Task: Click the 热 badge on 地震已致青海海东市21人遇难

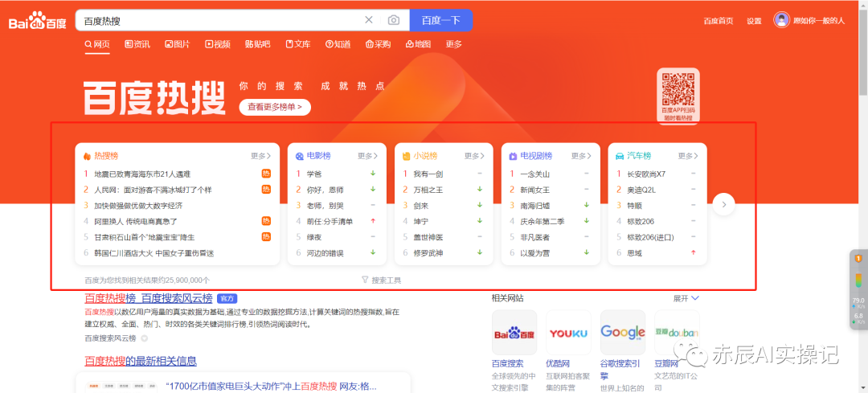Action: pyautogui.click(x=266, y=174)
